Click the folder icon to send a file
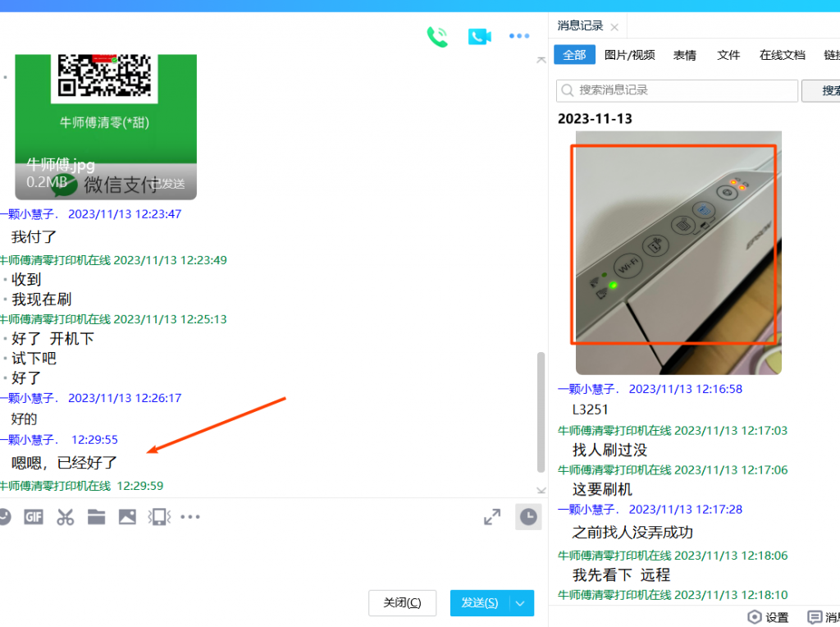The image size is (840, 627). pos(97,517)
